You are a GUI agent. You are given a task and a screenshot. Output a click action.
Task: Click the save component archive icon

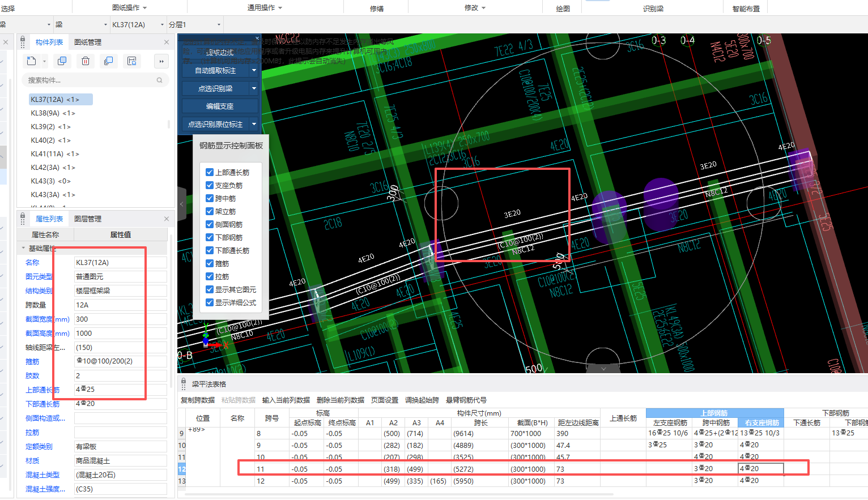pyautogui.click(x=132, y=61)
